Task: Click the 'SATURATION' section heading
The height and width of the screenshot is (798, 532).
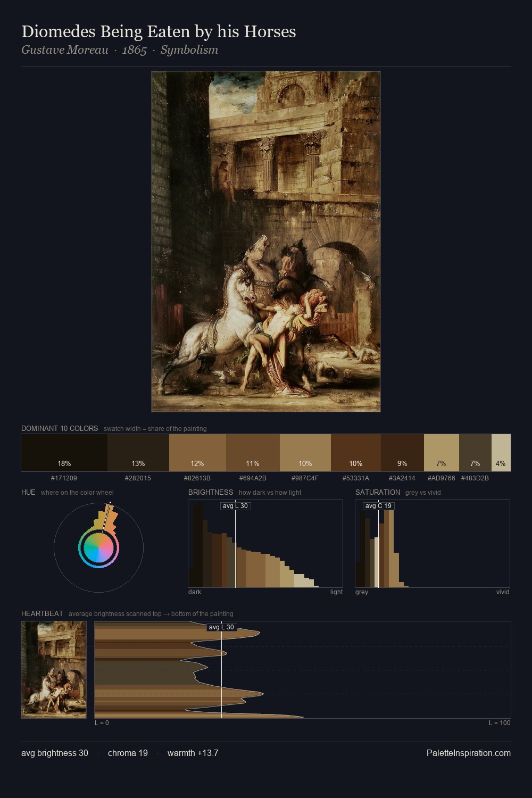Action: click(x=378, y=492)
